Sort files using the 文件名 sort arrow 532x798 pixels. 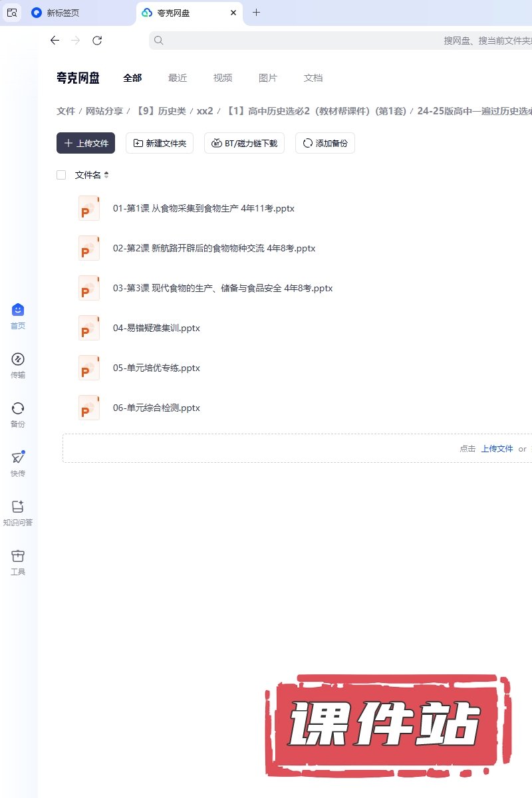(x=106, y=175)
